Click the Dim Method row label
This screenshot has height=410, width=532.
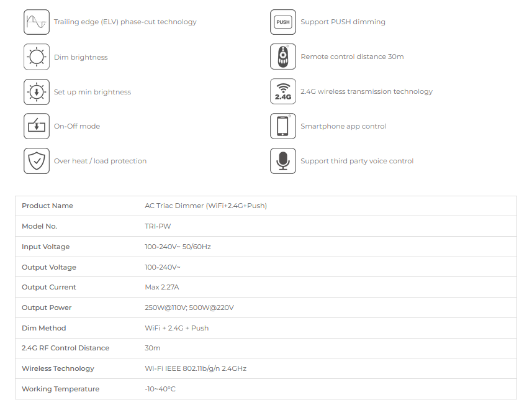[44, 328]
